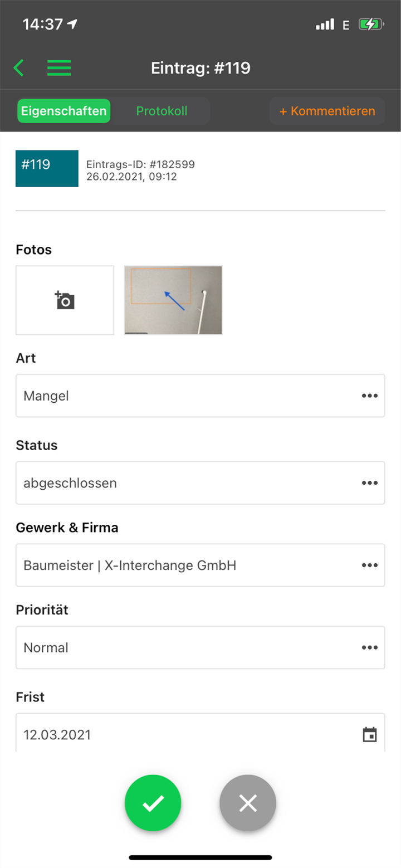Open the Frist calendar picker icon
Image resolution: width=401 pixels, height=868 pixels.
pyautogui.click(x=369, y=734)
